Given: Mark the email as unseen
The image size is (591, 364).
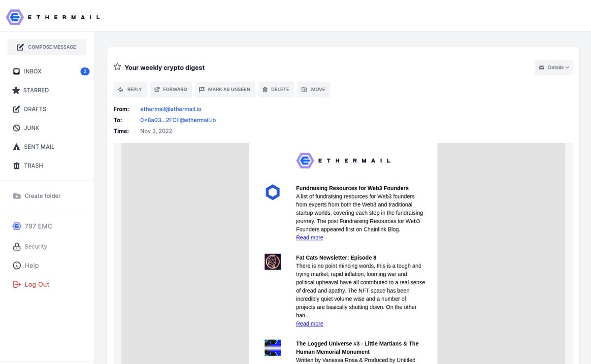Looking at the screenshot, I should (x=225, y=89).
